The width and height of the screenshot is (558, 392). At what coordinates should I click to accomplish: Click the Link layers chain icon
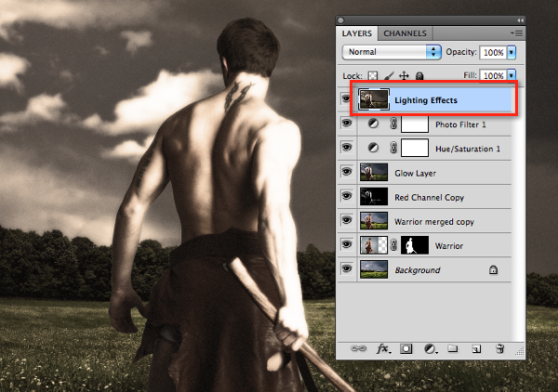tap(358, 348)
